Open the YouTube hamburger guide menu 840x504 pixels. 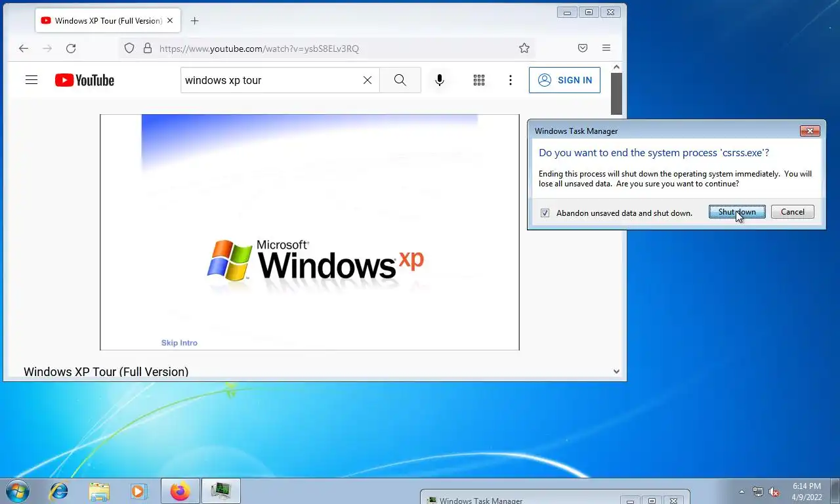pos(31,80)
